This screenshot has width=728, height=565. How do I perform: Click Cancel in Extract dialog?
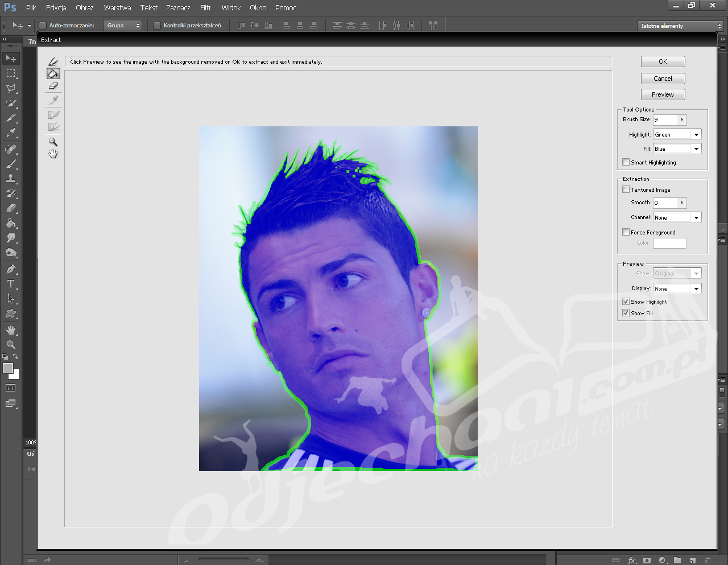[x=663, y=79]
